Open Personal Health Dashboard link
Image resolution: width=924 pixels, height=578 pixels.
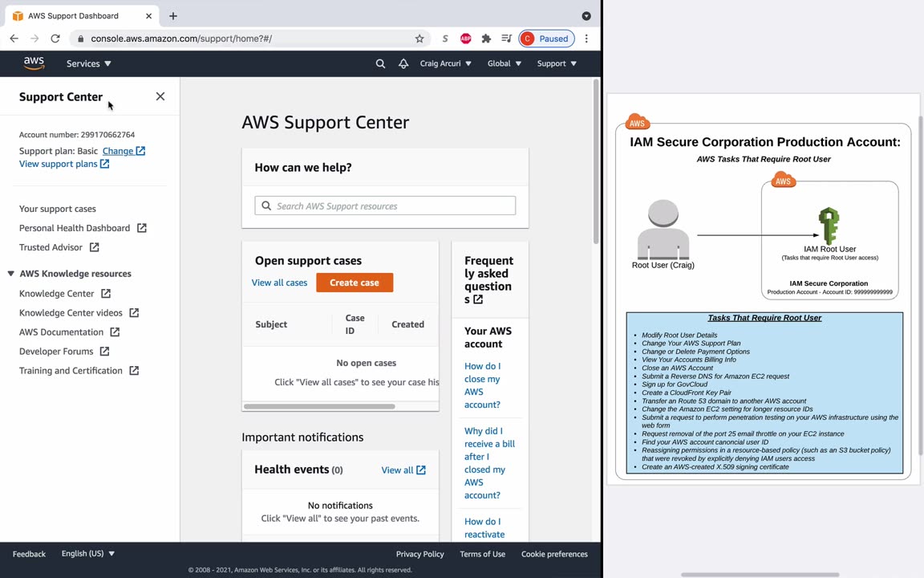click(75, 228)
